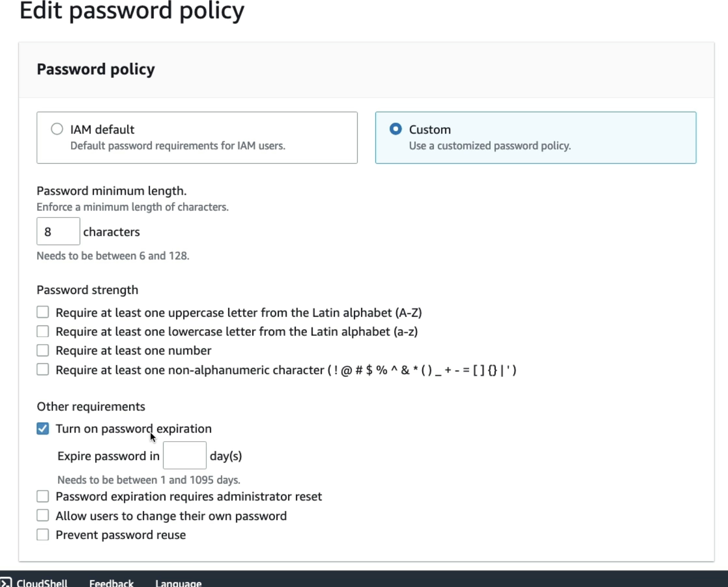The image size is (728, 587).
Task: Check Password expiration requires administrator reset
Action: click(43, 496)
